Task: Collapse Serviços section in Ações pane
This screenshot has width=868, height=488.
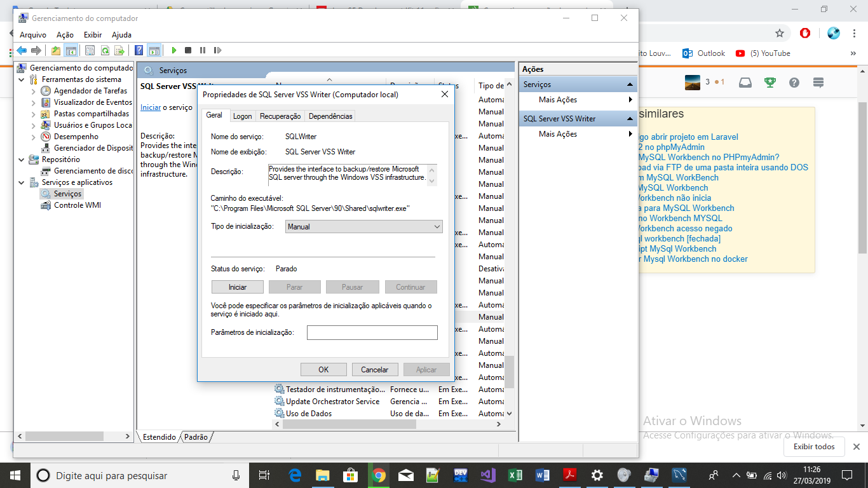Action: 630,85
